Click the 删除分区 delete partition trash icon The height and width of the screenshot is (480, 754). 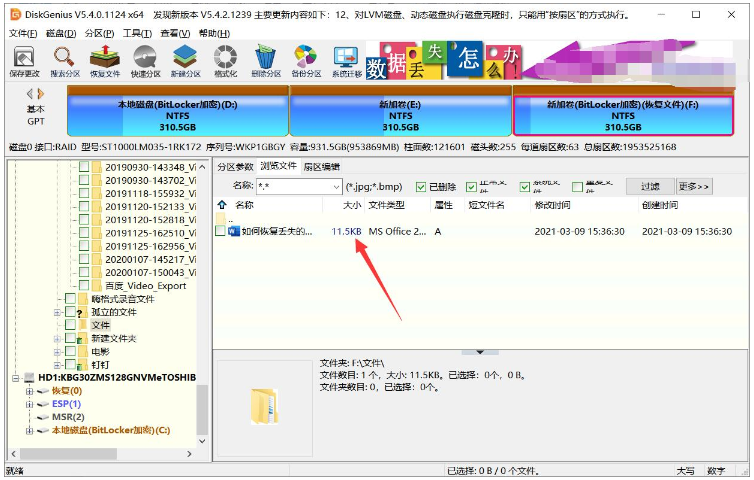point(265,61)
